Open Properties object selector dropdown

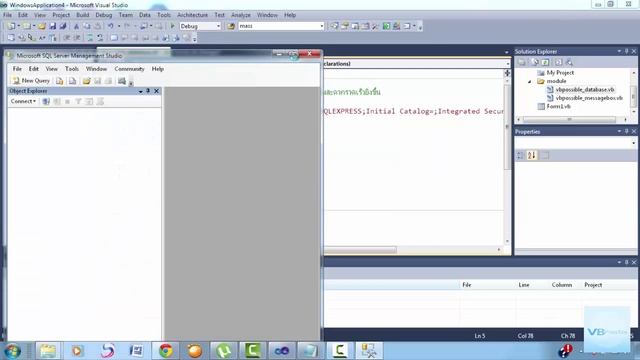[x=633, y=143]
